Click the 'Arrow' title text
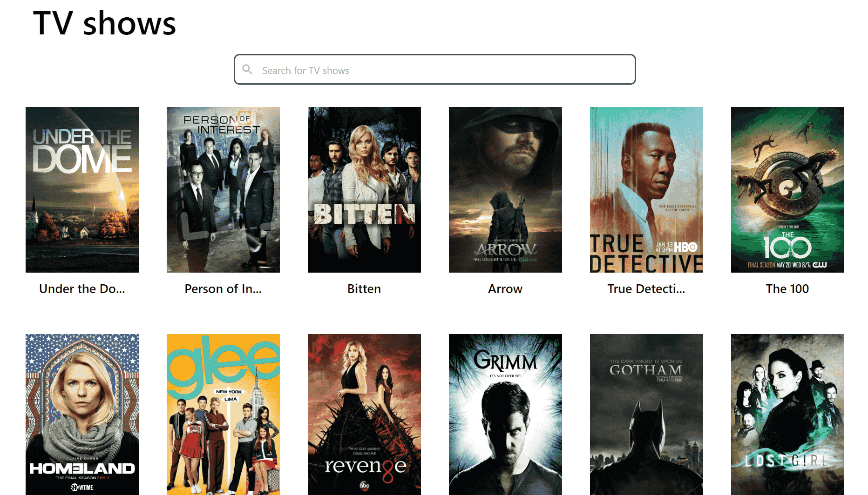Image resolution: width=868 pixels, height=495 pixels. 505,289
